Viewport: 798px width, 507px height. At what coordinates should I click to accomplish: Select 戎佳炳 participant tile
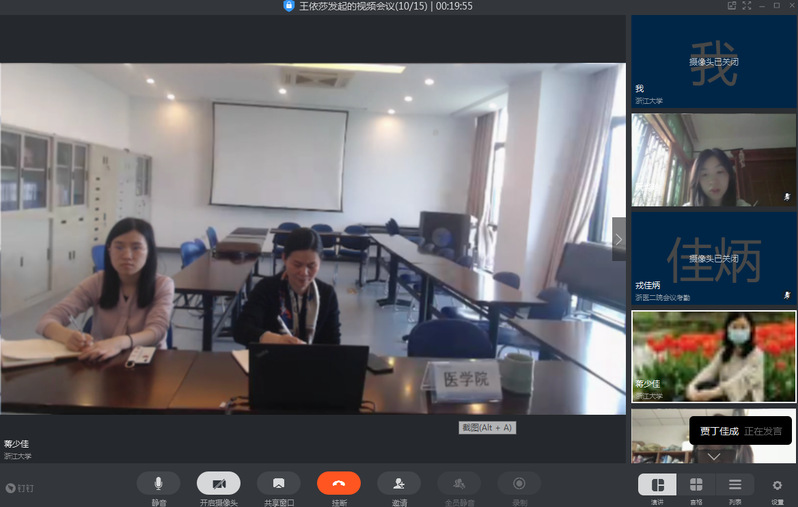tap(713, 258)
